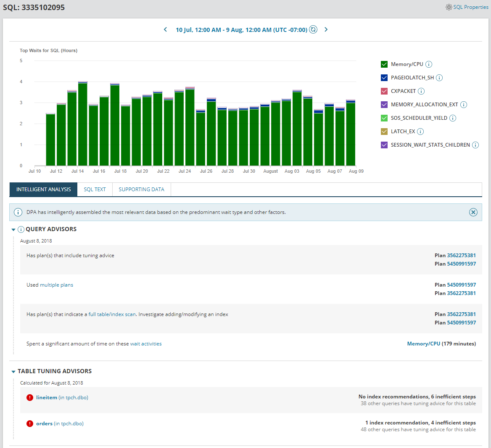491x448 pixels.
Task: Switch to the Supporting Data tab
Action: click(141, 190)
